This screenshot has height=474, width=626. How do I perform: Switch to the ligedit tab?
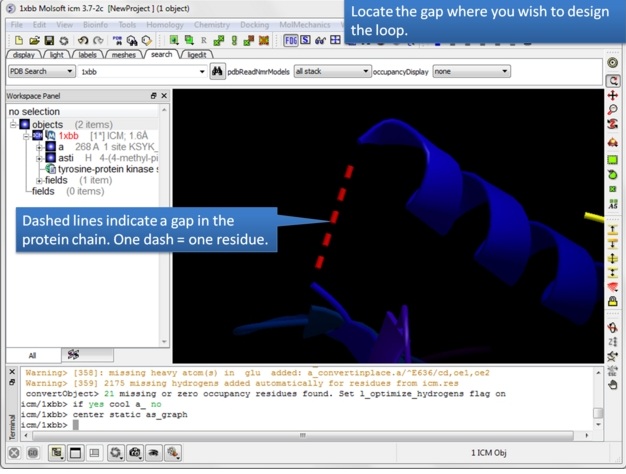pos(197,55)
